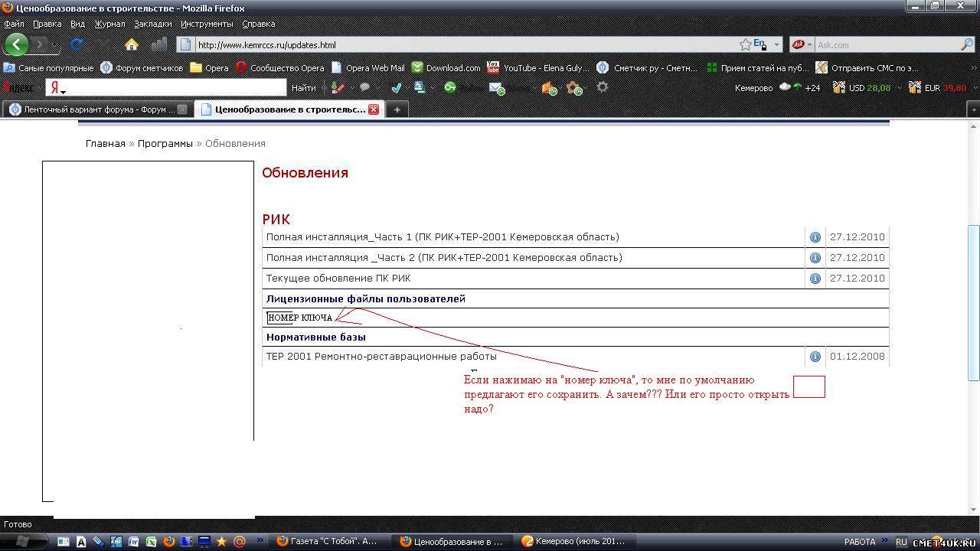This screenshot has height=551, width=980.
Task: Click the Yandex bar speech bubble icon
Action: click(365, 88)
